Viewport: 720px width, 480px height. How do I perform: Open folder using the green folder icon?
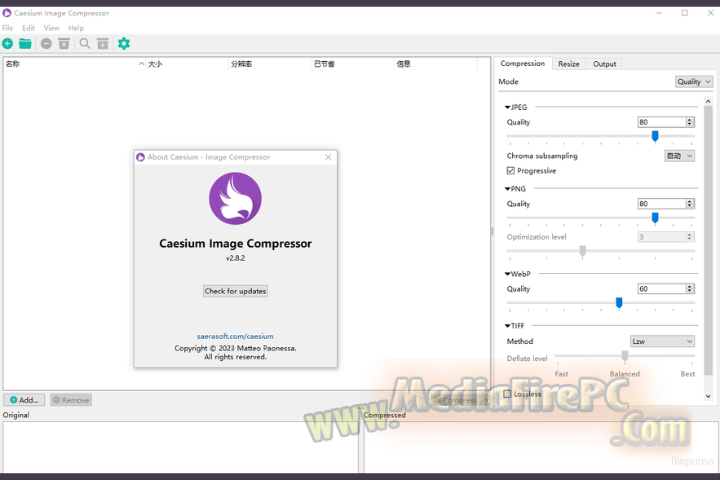coord(25,44)
